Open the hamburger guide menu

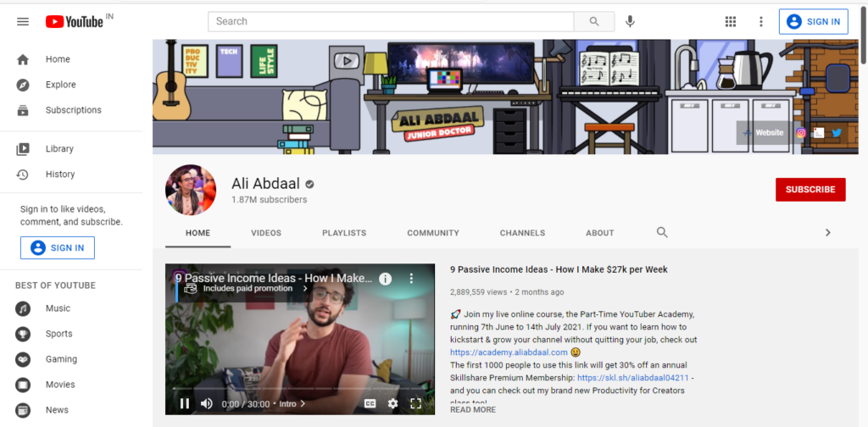(x=23, y=21)
